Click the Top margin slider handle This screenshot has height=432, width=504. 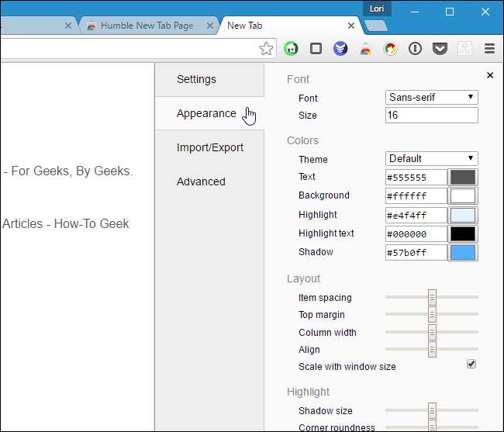[432, 314]
